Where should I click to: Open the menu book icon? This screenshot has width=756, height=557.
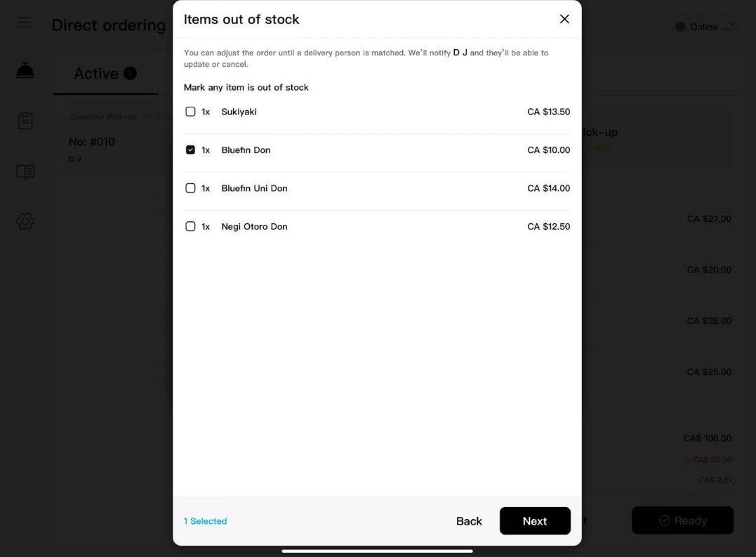coord(25,171)
